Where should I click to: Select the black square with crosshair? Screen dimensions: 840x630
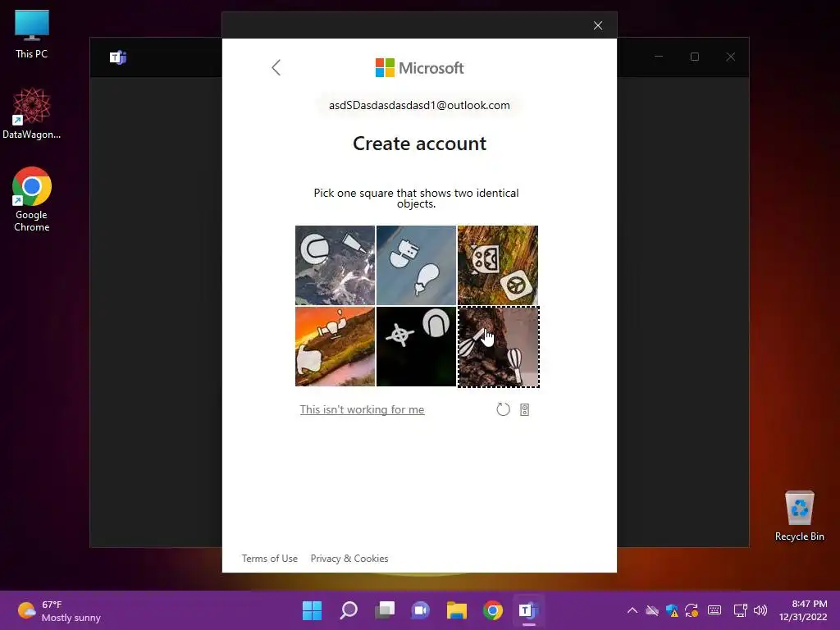pyautogui.click(x=416, y=347)
